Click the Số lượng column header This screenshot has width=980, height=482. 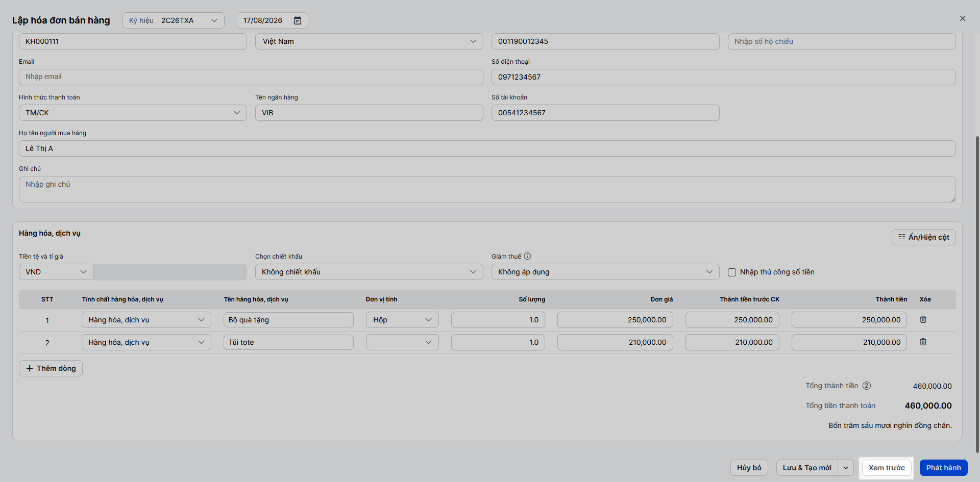point(532,299)
